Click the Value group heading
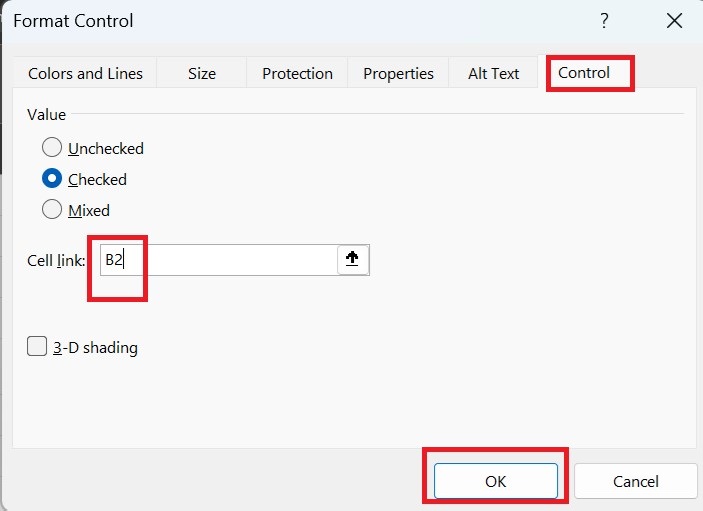Image resolution: width=703 pixels, height=511 pixels. point(47,114)
